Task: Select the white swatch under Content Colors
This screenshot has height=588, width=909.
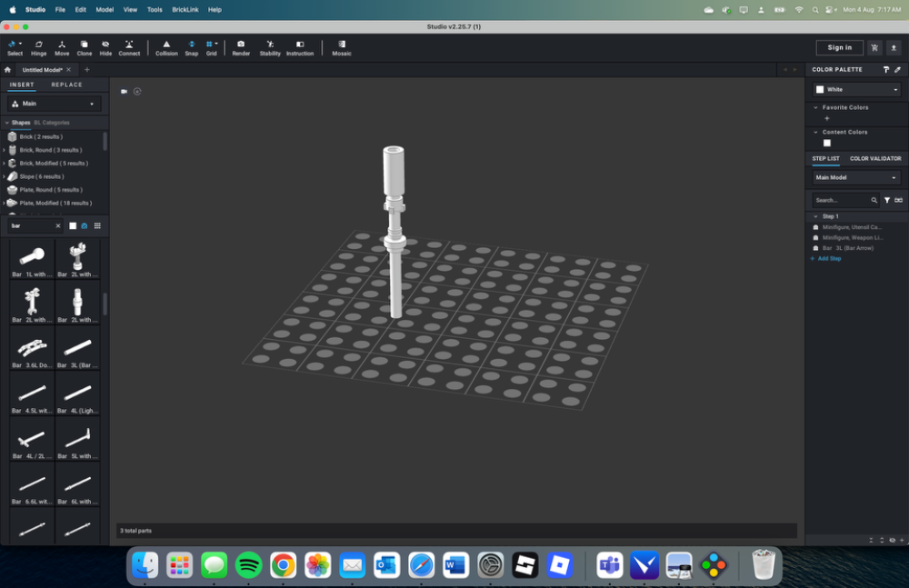Action: pyautogui.click(x=826, y=143)
